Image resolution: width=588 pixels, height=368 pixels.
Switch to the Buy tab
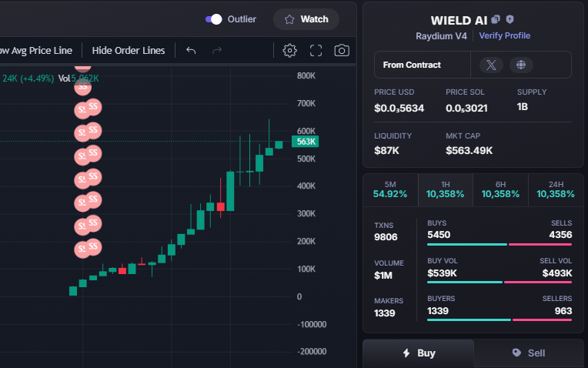point(418,353)
